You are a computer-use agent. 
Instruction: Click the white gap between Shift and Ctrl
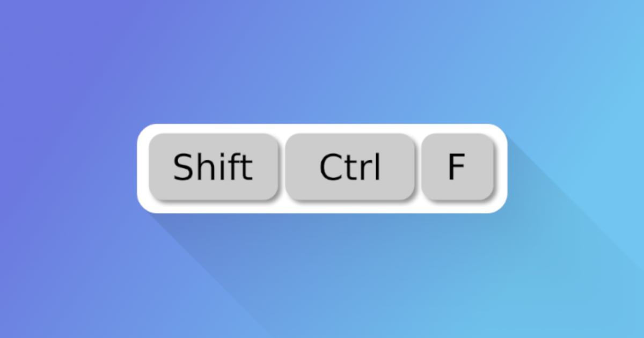[x=282, y=167]
